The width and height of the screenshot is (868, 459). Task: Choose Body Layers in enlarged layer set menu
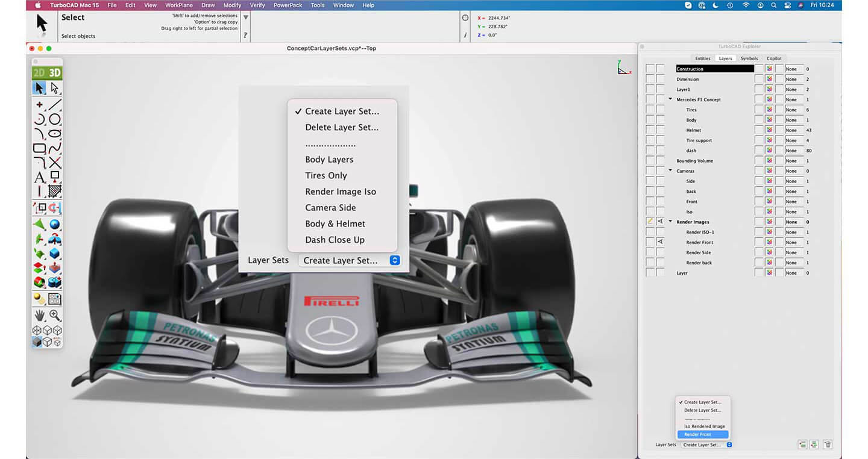pyautogui.click(x=329, y=160)
